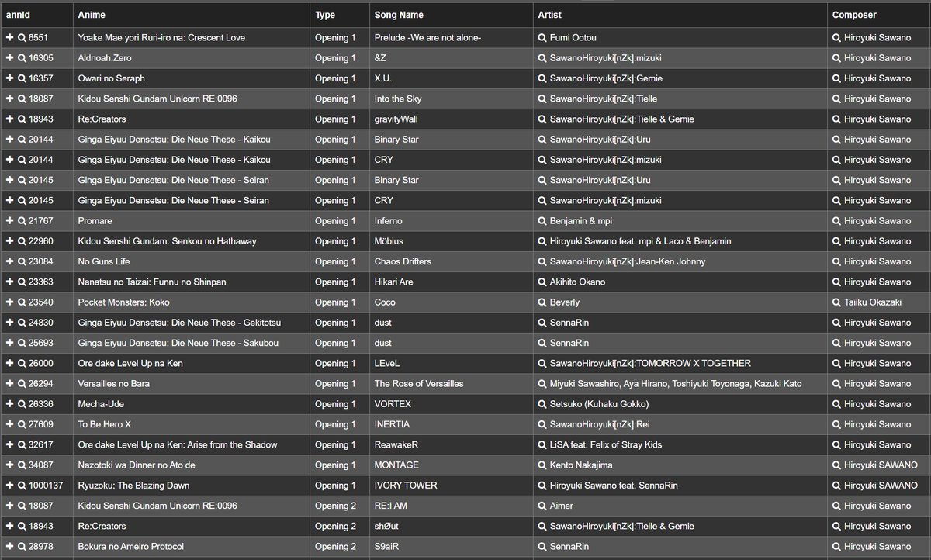Click the magnifier beside artist Aimer
This screenshot has width=931, height=560.
point(542,506)
